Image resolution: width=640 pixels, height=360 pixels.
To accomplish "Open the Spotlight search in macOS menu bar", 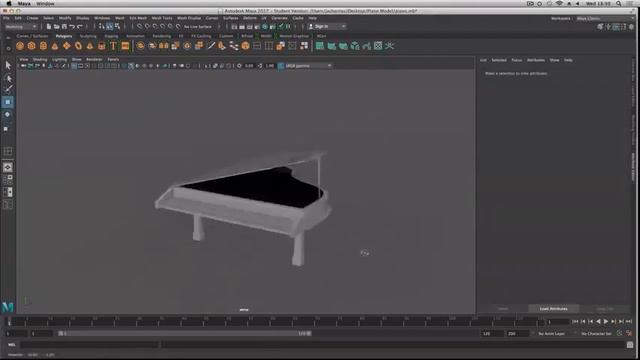I will tap(619, 4).
